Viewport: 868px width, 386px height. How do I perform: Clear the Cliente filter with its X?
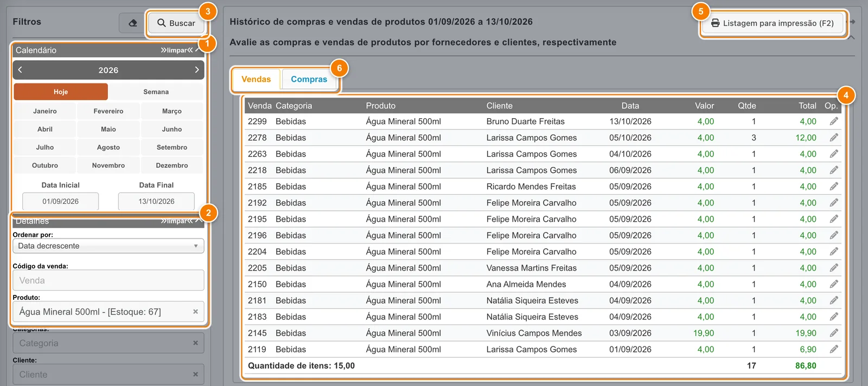pyautogui.click(x=195, y=375)
